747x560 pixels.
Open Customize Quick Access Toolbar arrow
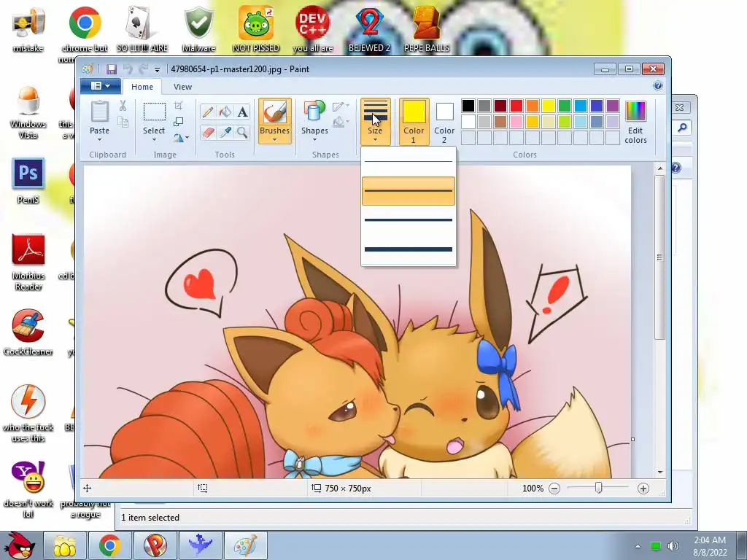point(157,69)
